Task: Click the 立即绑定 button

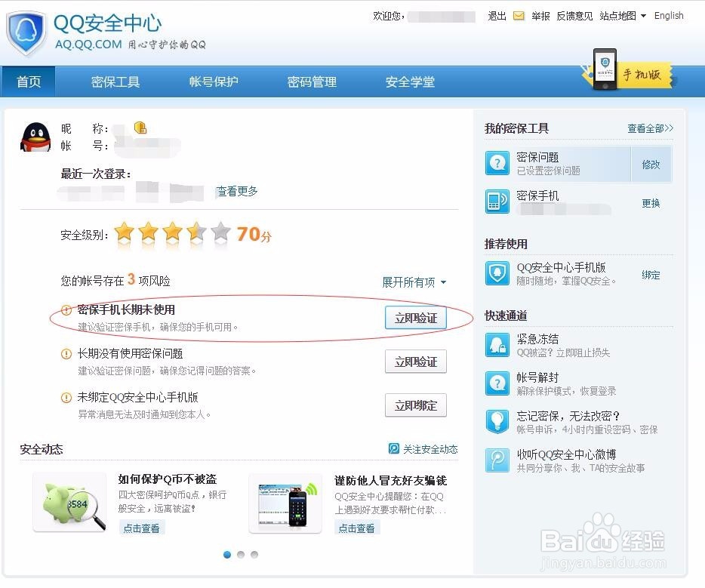Action: coord(415,405)
